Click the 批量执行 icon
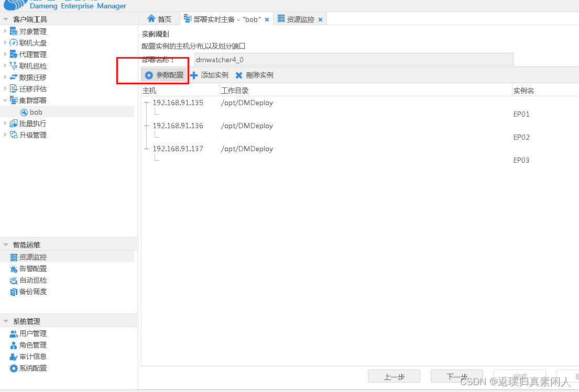 coord(13,124)
